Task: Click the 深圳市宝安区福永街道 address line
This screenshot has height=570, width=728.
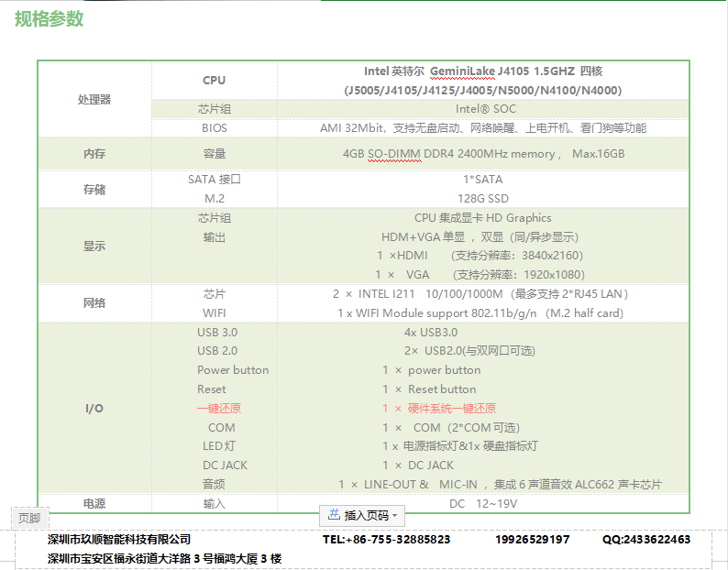Action: [x=164, y=559]
